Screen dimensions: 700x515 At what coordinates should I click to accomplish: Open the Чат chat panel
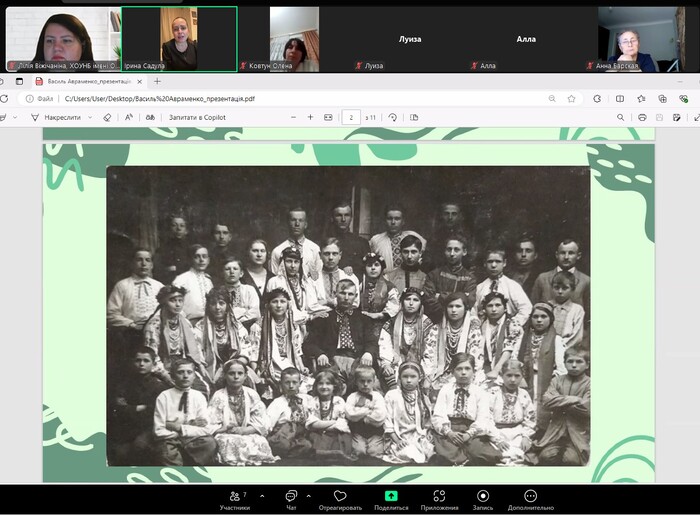[x=291, y=500]
